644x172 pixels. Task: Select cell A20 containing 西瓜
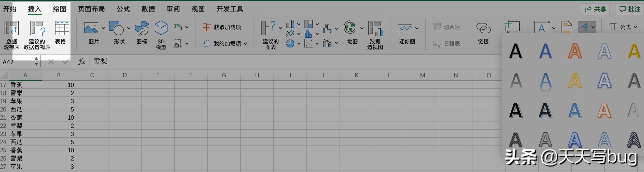[25, 109]
